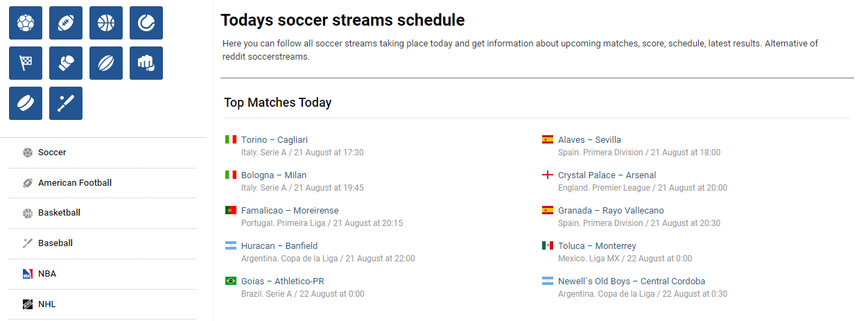Click the racing checkered flag icon
Screen dimensions: 868x321
(x=26, y=63)
